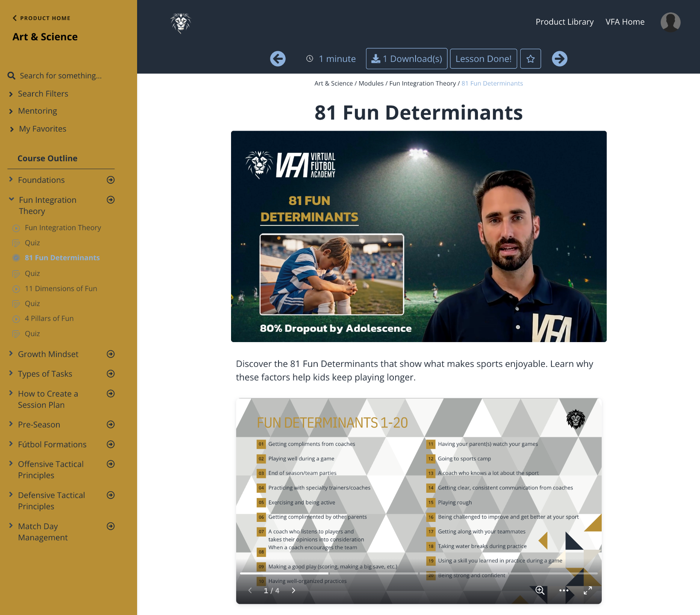The width and height of the screenshot is (700, 615).
Task: Open Offensive Tactical Principles circle arrow
Action: [x=111, y=464]
